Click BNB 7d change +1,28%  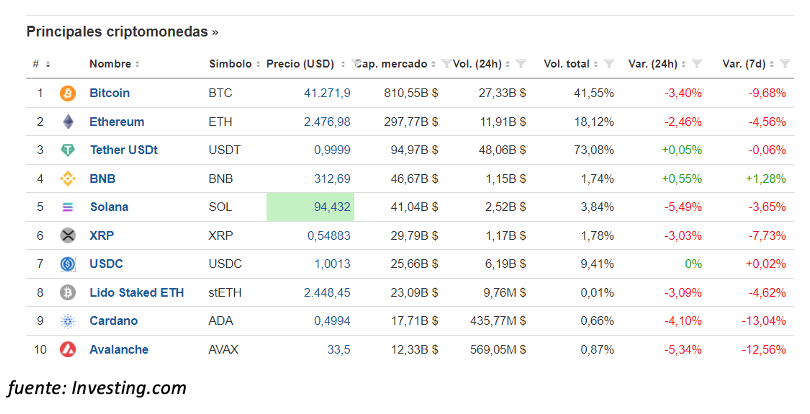click(766, 179)
